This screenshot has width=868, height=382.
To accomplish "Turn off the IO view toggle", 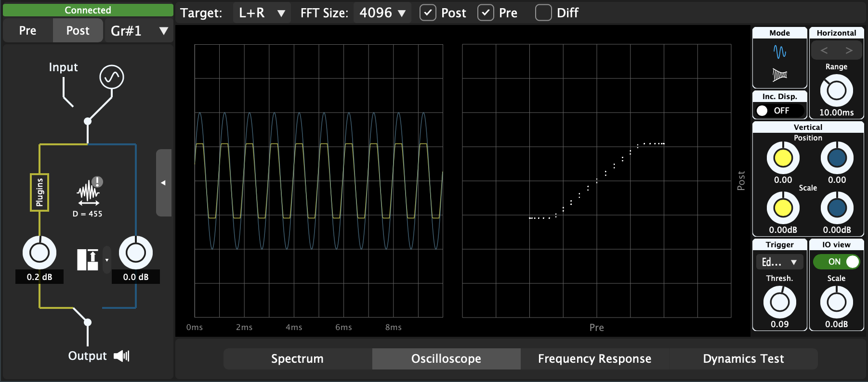I will tap(837, 262).
